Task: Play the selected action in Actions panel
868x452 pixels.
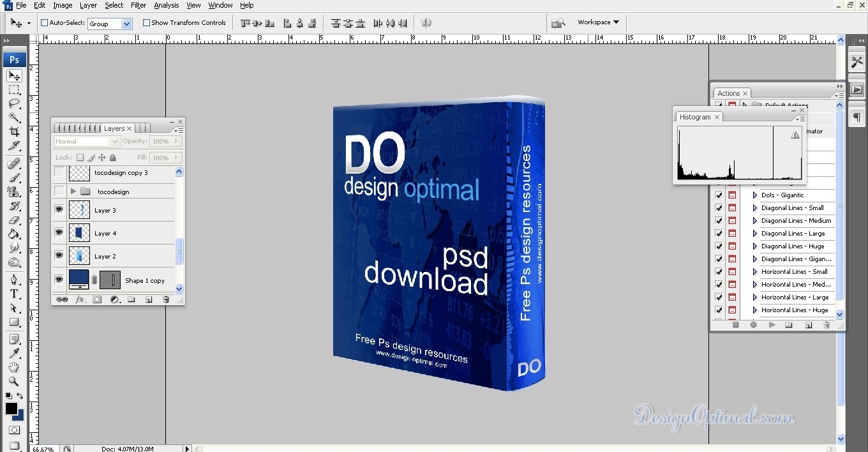Action: (772, 325)
